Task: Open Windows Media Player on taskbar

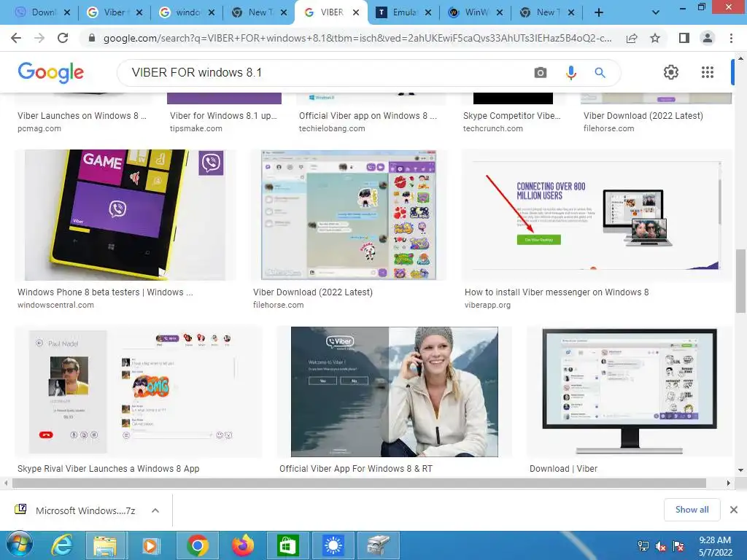Action: (x=150, y=545)
